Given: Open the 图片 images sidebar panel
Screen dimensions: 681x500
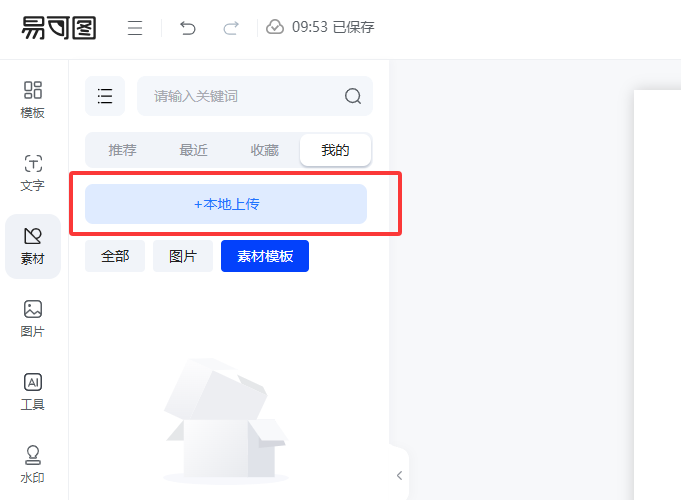Looking at the screenshot, I should click(x=33, y=318).
